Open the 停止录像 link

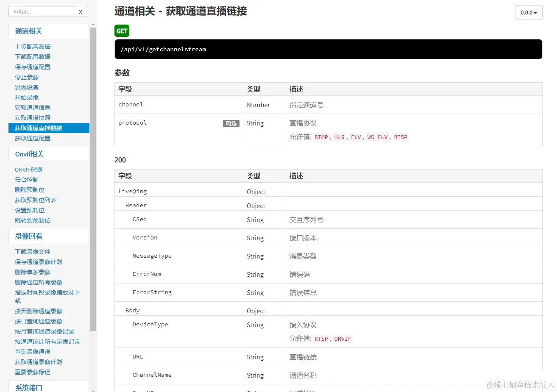point(27,77)
